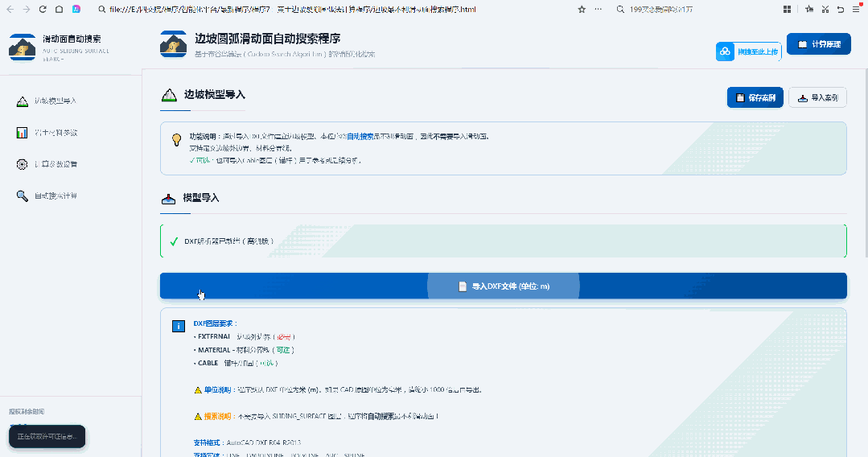
Task: Click the 保存案例 button
Action: 755,97
